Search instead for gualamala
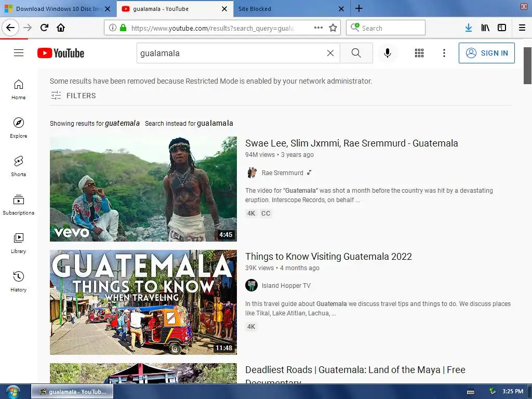532x399 pixels. point(215,123)
